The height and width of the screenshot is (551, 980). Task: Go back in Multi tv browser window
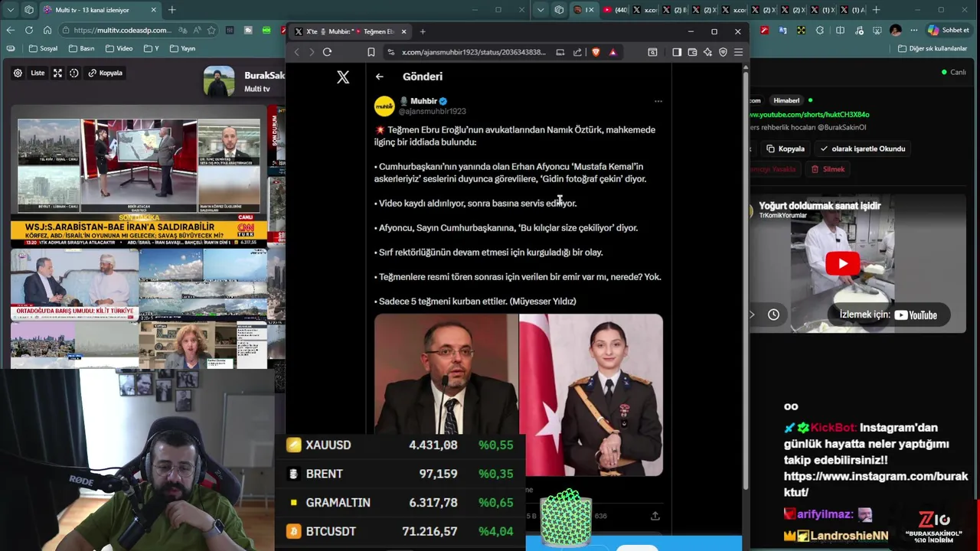10,30
